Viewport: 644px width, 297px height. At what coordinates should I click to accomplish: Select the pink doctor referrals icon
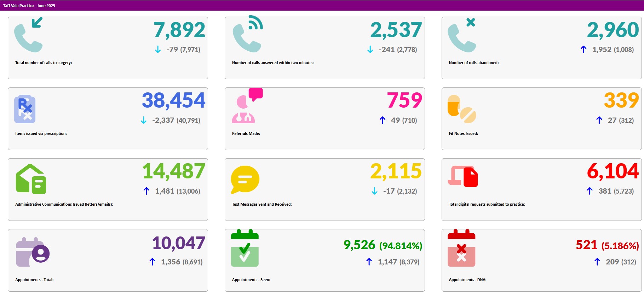tap(247, 106)
